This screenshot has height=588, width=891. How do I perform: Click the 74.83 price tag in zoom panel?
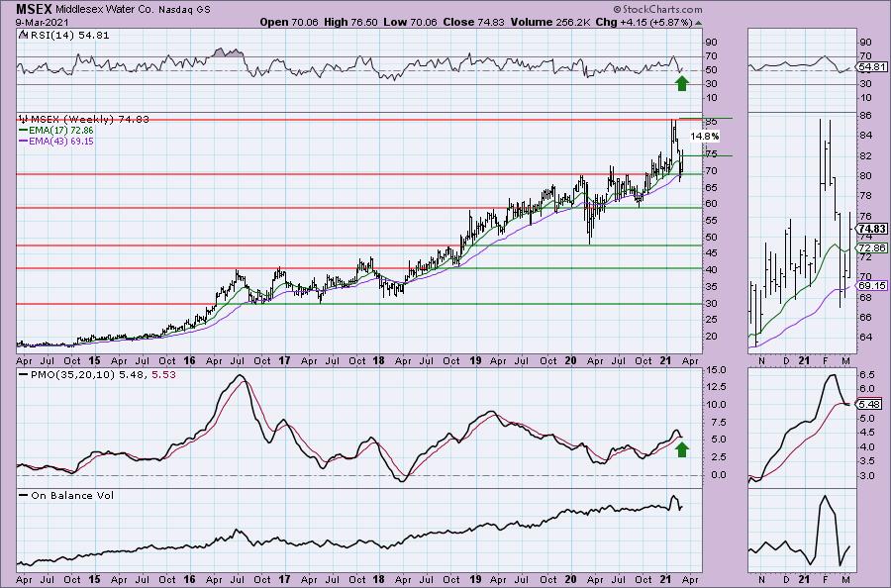(x=872, y=229)
